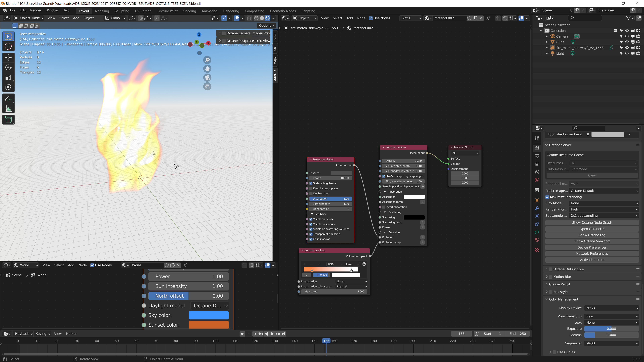
Task: Hide the Cube object in outliner
Action: 627,42
